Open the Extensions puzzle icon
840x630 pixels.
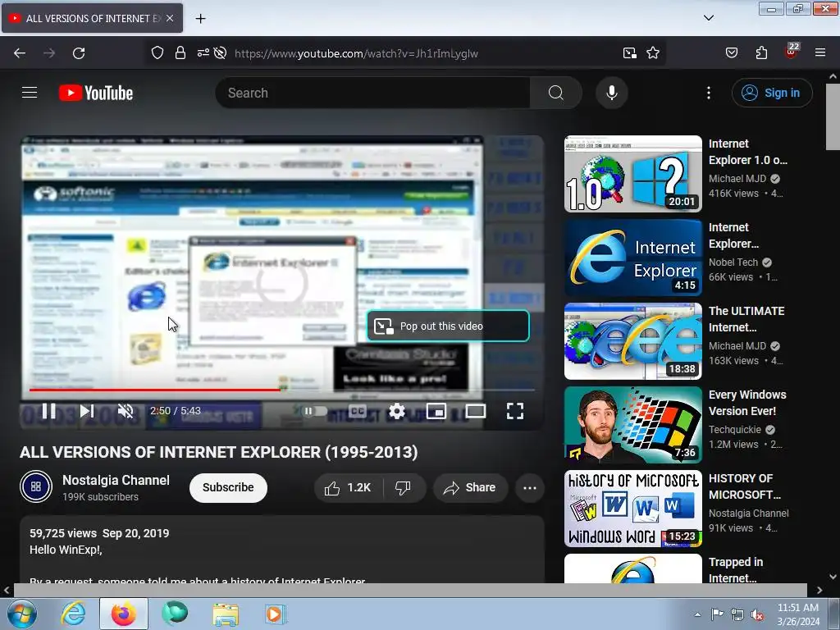[x=761, y=53]
